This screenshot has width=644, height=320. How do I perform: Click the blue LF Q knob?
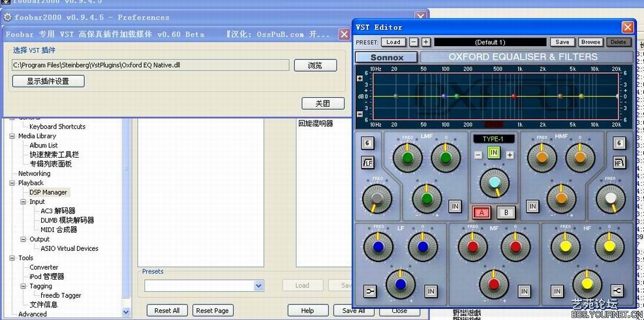click(x=423, y=246)
